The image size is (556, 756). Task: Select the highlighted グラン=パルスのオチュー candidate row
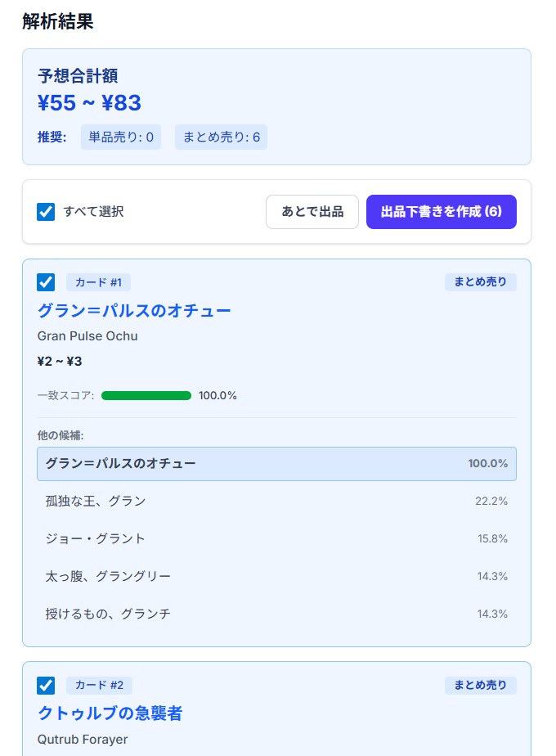tap(276, 463)
